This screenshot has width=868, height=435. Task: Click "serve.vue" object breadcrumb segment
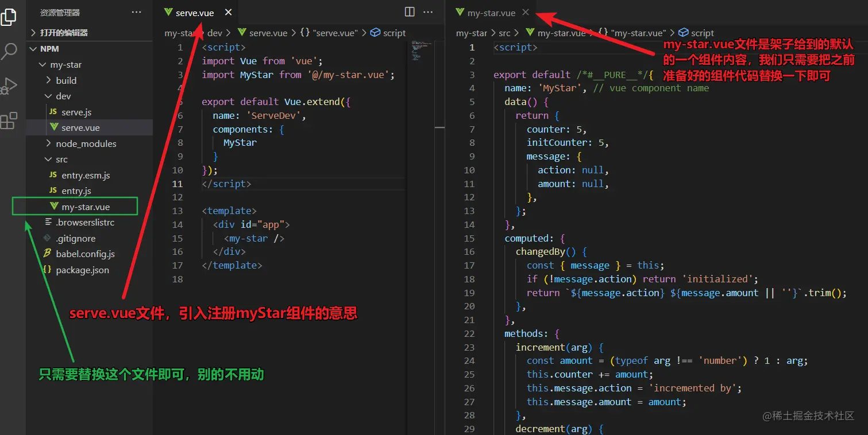click(329, 33)
